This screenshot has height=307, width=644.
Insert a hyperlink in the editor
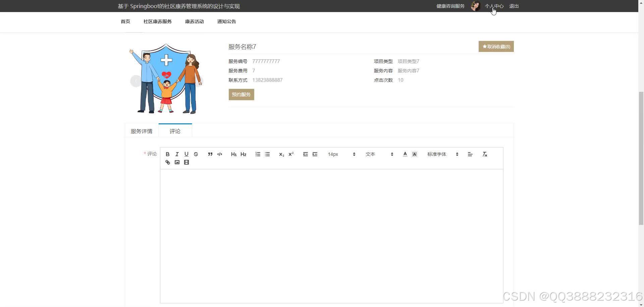point(167,162)
